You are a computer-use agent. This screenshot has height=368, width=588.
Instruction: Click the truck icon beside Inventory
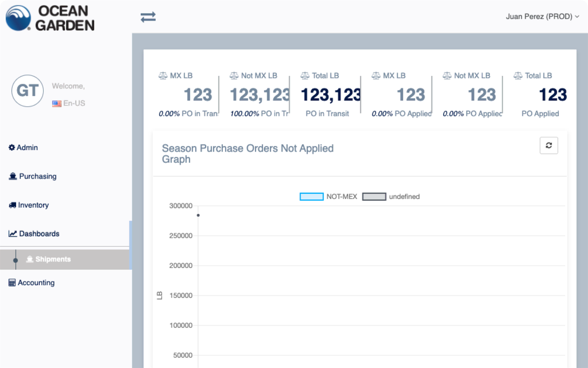[12, 205]
